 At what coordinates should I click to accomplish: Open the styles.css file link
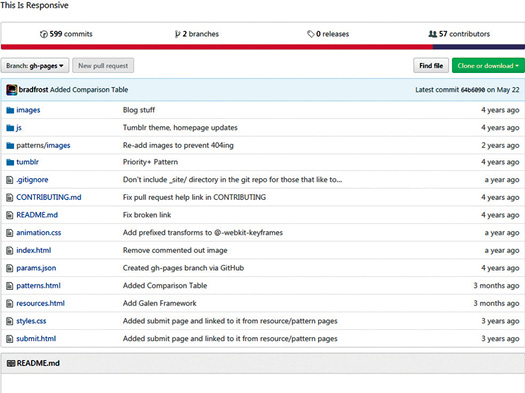(x=31, y=321)
